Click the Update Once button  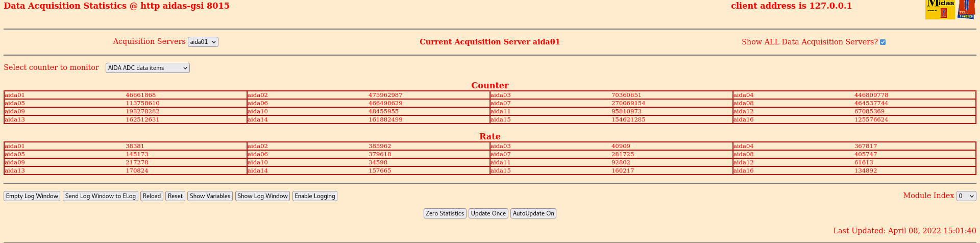(488, 213)
